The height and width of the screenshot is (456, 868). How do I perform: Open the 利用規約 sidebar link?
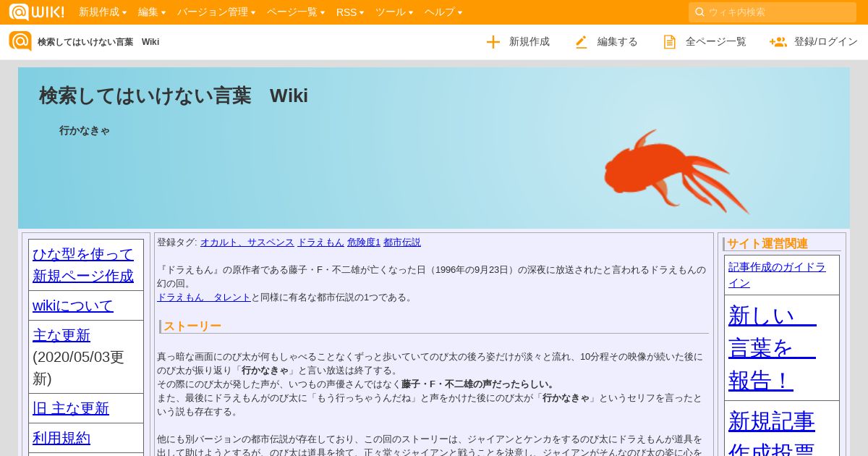click(61, 438)
